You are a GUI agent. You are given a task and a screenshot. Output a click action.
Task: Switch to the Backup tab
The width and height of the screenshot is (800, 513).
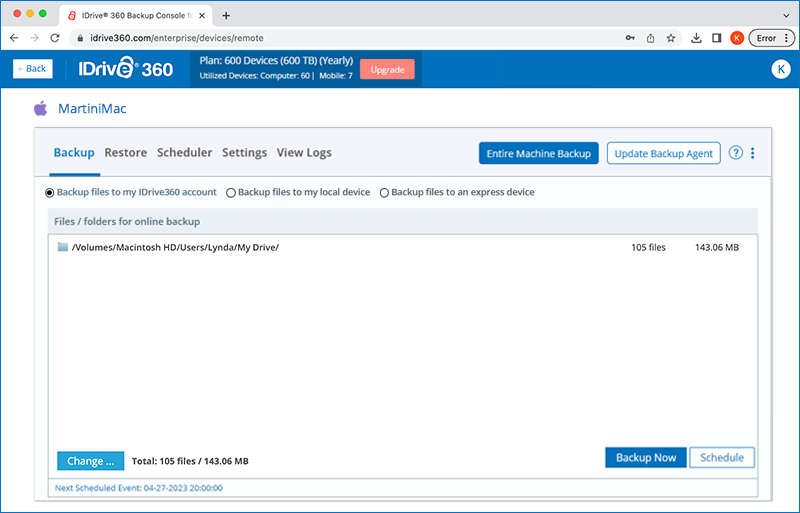74,153
